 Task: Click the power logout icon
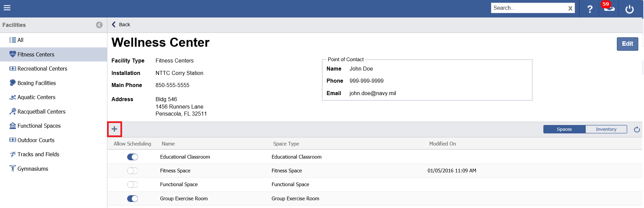point(629,9)
